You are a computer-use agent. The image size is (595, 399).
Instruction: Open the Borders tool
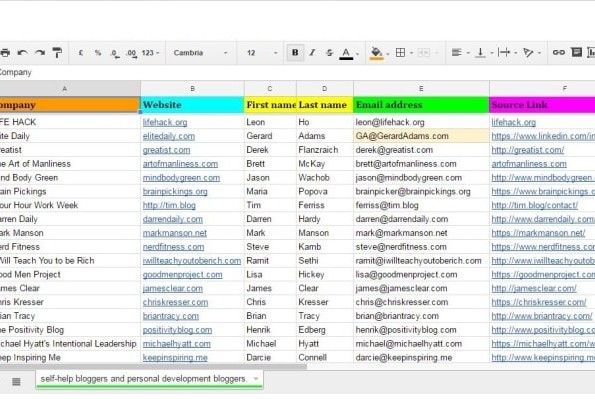(400, 53)
